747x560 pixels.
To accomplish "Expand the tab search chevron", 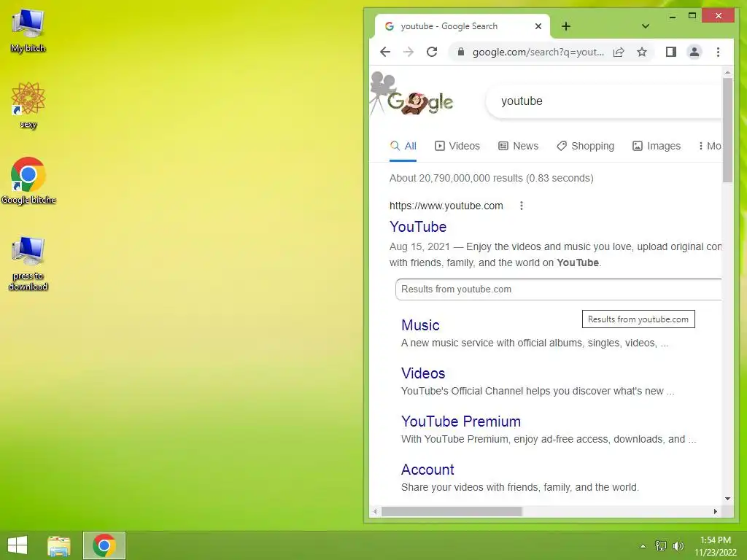I will tap(646, 26).
